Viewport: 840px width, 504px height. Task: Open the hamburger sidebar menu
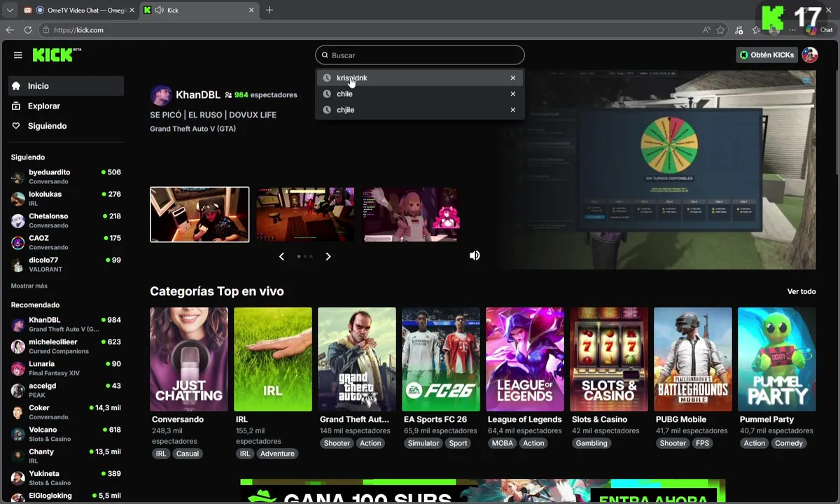point(17,55)
